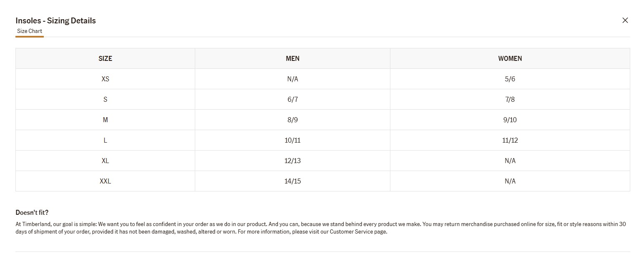Click the SIZE column header

[x=105, y=58]
